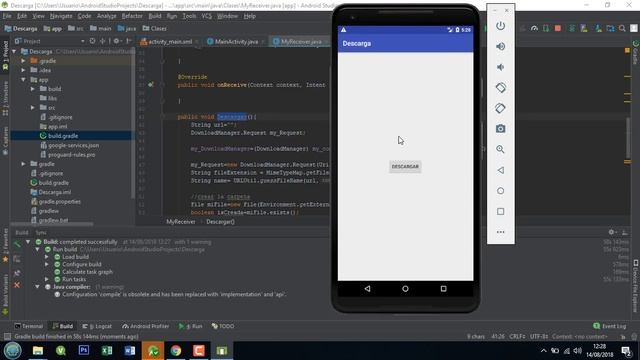Click stop red square toolbar icon
Viewport: 640px width, 360px height.
558,28
